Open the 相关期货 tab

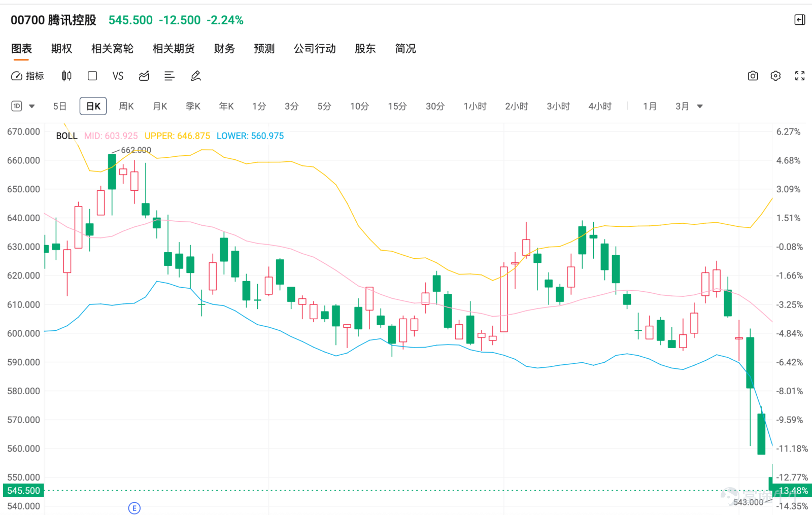pos(174,49)
